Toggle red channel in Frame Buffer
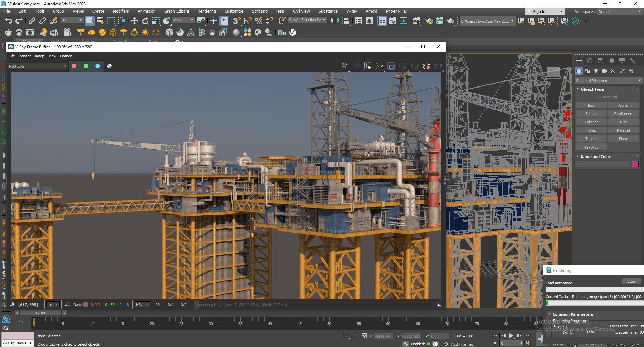This screenshot has height=347, width=644. coord(74,66)
